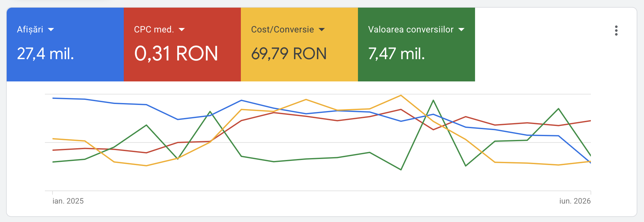The width and height of the screenshot is (644, 222).
Task: Expand the Cost/Conversie dropdown arrow
Action: [x=322, y=30]
